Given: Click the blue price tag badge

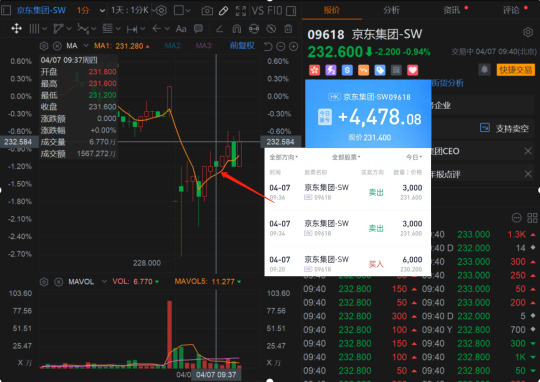Looking at the screenshot, I should pyautogui.click(x=380, y=70).
